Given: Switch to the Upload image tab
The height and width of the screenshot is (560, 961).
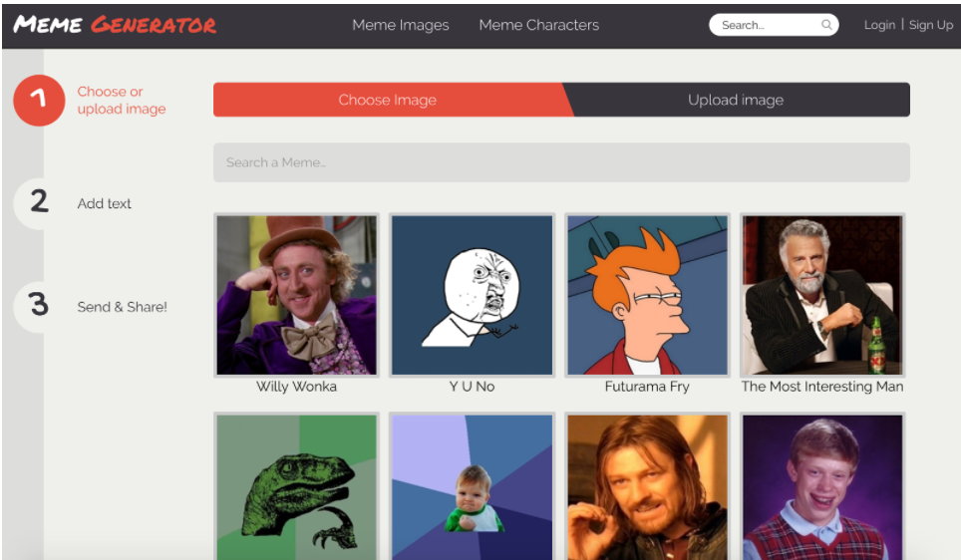Looking at the screenshot, I should coord(736,100).
